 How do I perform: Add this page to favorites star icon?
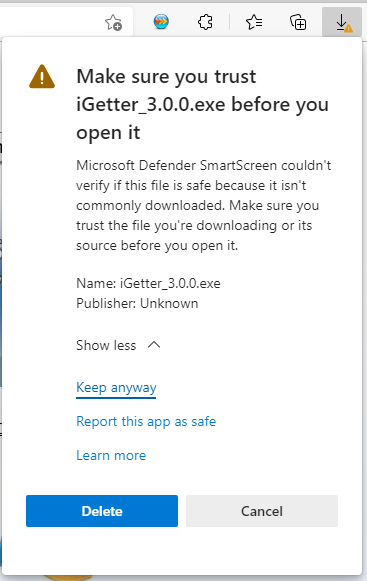(113, 23)
